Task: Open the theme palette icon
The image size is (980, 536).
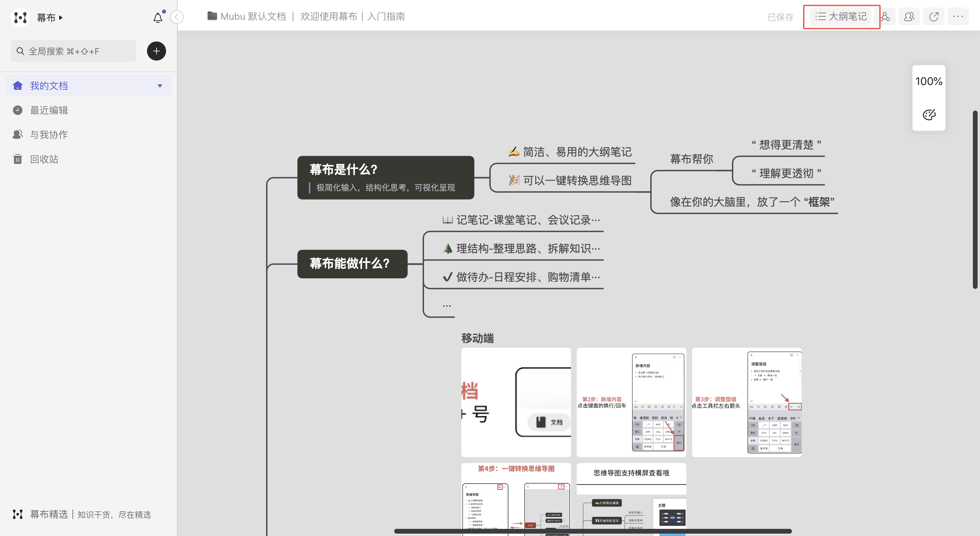Action: (929, 114)
